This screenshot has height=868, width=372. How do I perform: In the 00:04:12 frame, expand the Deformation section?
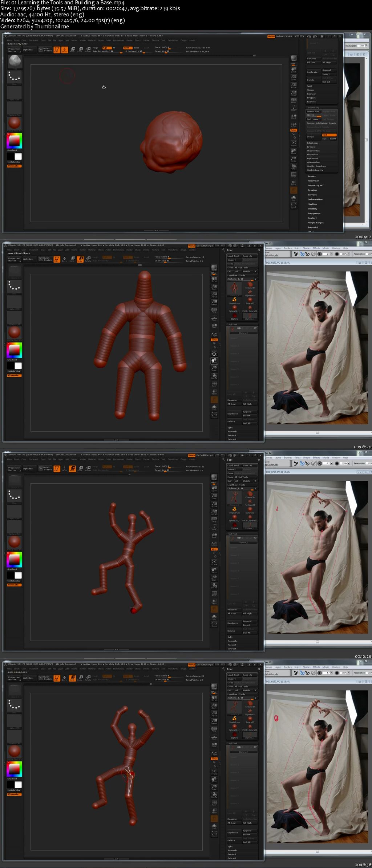point(315,199)
